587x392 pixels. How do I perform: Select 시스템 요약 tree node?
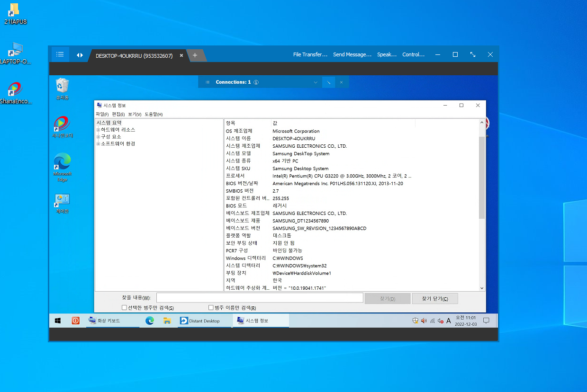pyautogui.click(x=108, y=123)
